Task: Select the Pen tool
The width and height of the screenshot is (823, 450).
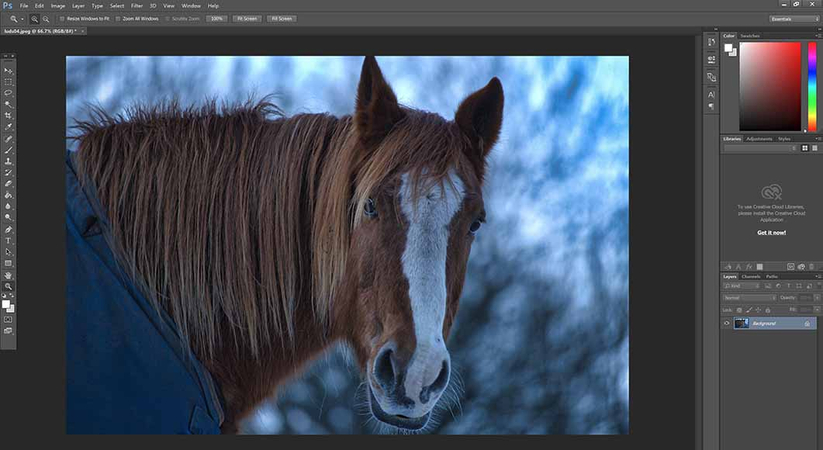Action: click(x=8, y=229)
